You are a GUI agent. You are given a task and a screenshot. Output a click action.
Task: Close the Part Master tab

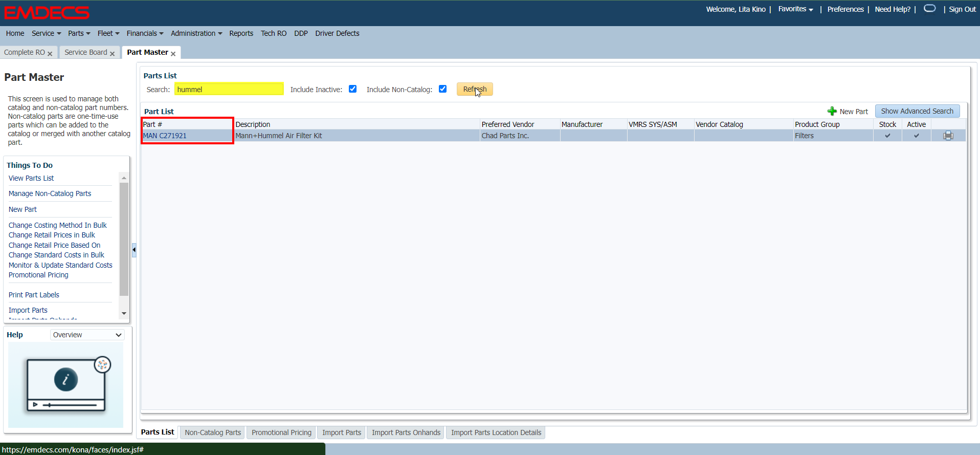[x=173, y=53]
